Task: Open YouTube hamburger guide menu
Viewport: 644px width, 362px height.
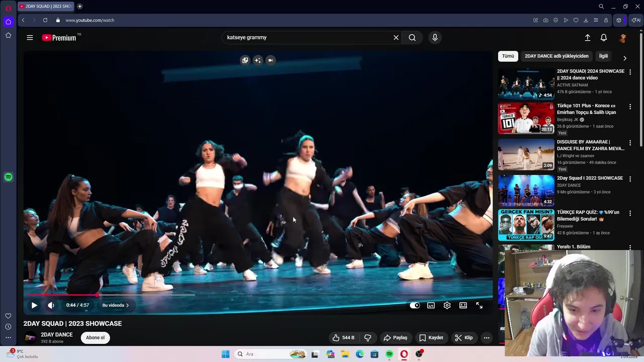Action: click(x=30, y=38)
